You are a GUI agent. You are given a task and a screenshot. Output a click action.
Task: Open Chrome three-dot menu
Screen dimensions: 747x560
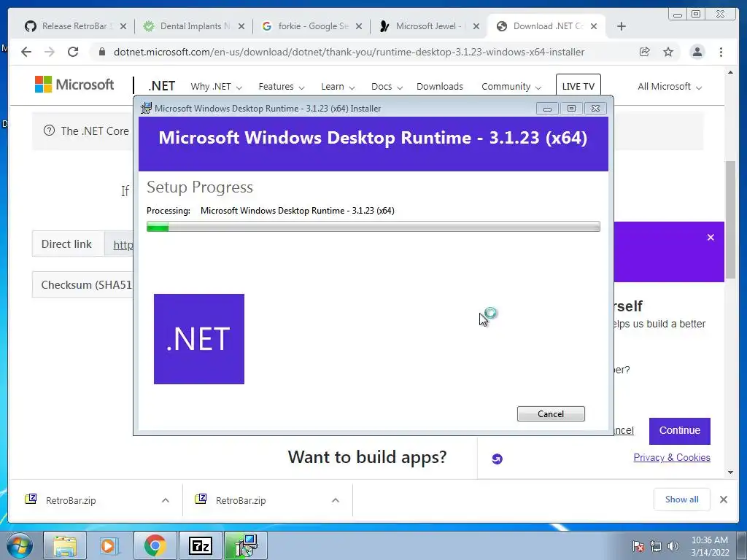721,52
